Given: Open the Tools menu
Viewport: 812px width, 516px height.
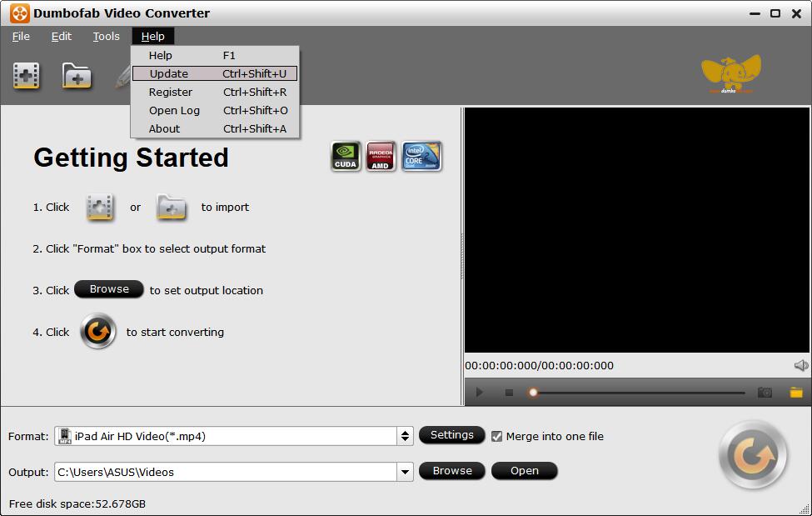Looking at the screenshot, I should (x=106, y=36).
